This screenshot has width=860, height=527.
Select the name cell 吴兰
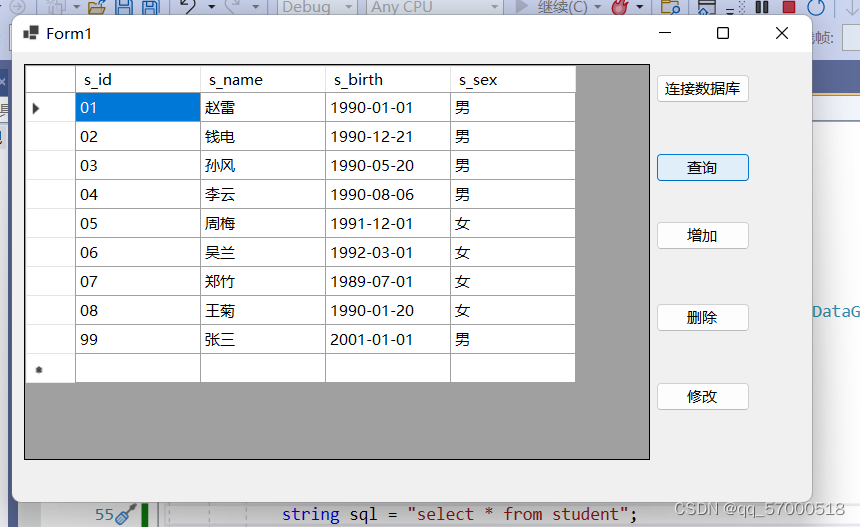(x=263, y=253)
